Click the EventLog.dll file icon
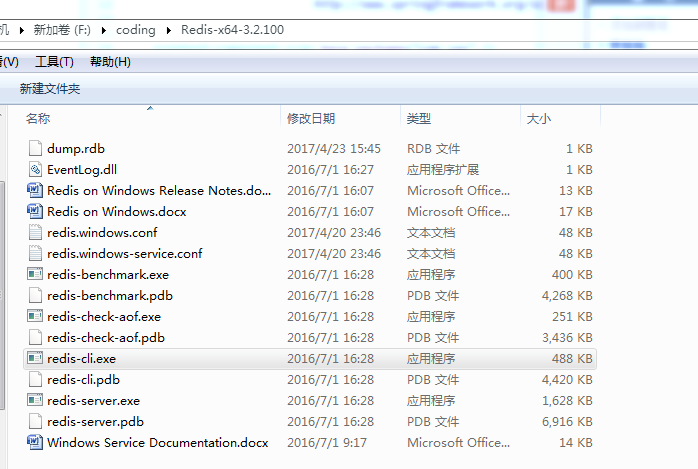This screenshot has width=698, height=469. [35, 169]
